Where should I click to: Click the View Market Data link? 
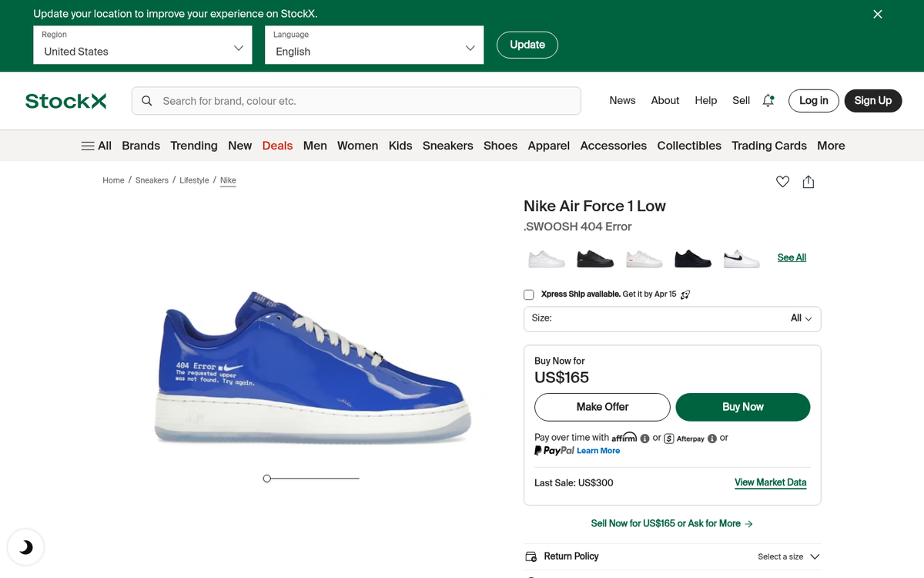point(770,482)
